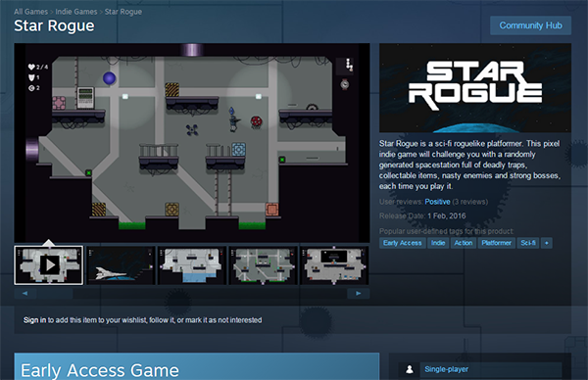Go to Indie Games breadcrumb

coord(76,12)
